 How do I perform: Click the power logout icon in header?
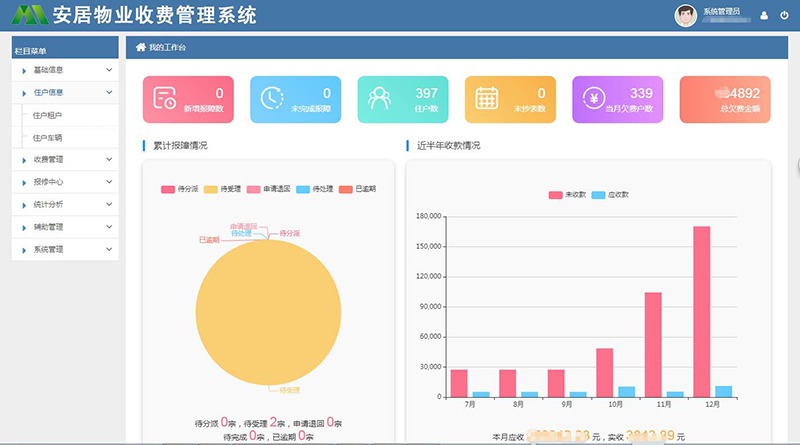pyautogui.click(x=781, y=15)
